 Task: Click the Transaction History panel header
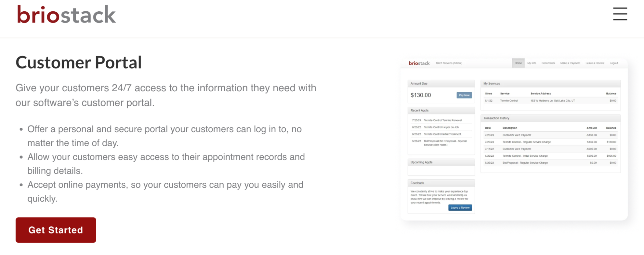click(x=550, y=118)
